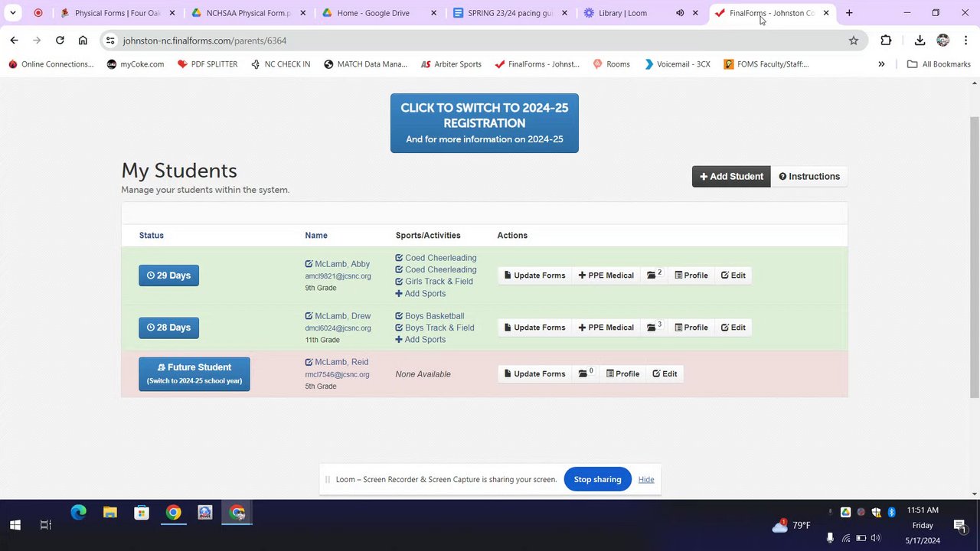Click 29 Days status button
The image size is (980, 551).
(168, 275)
